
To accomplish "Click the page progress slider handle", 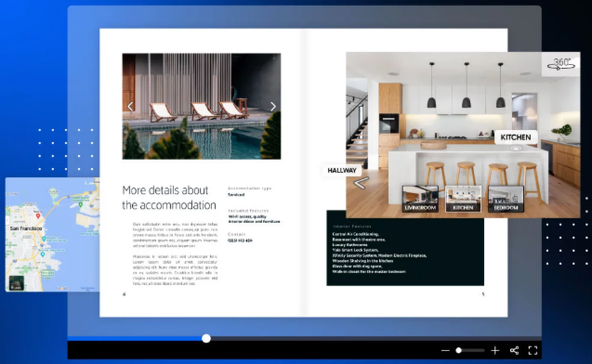I will tap(206, 338).
